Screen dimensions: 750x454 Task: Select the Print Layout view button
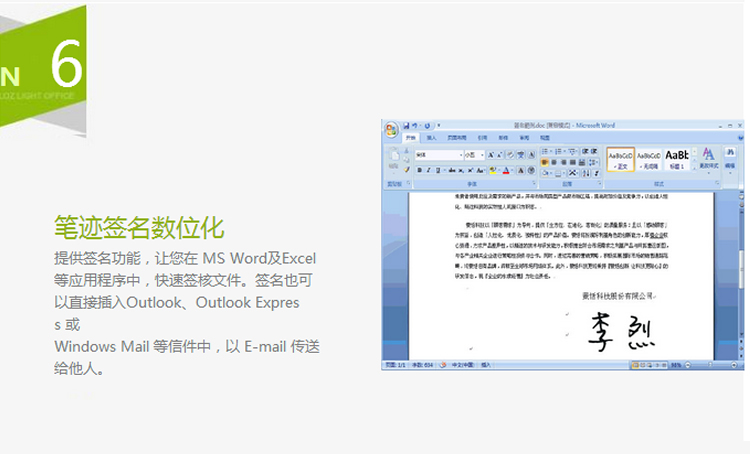pyautogui.click(x=635, y=365)
